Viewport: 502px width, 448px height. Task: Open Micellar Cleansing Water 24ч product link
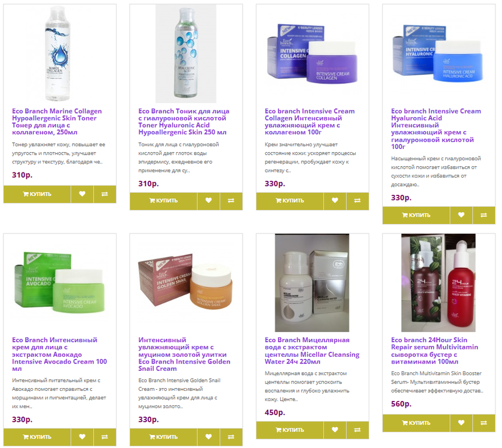[312, 351]
